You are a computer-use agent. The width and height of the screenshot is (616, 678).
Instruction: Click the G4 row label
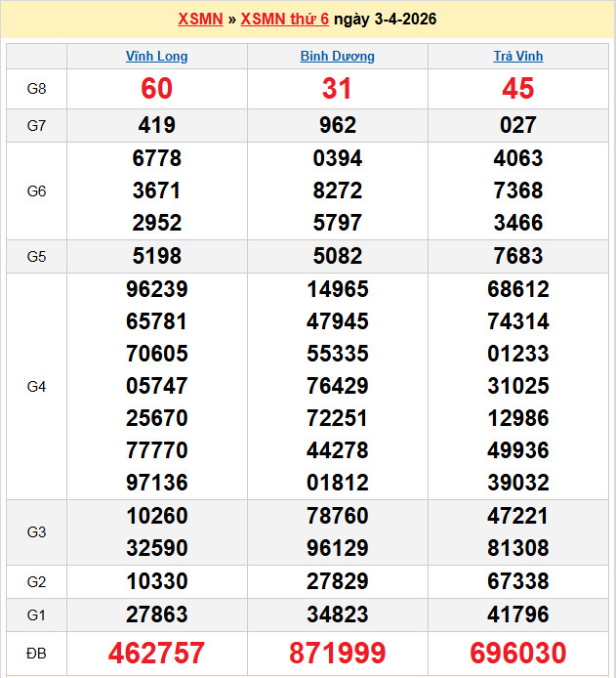click(x=36, y=387)
